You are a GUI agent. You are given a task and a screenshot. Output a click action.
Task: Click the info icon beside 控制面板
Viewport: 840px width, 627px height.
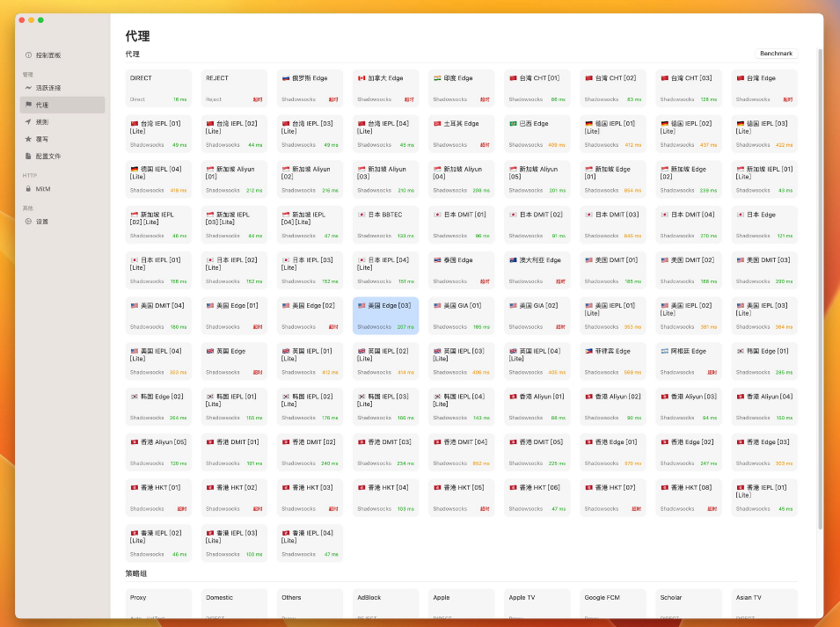coord(28,55)
